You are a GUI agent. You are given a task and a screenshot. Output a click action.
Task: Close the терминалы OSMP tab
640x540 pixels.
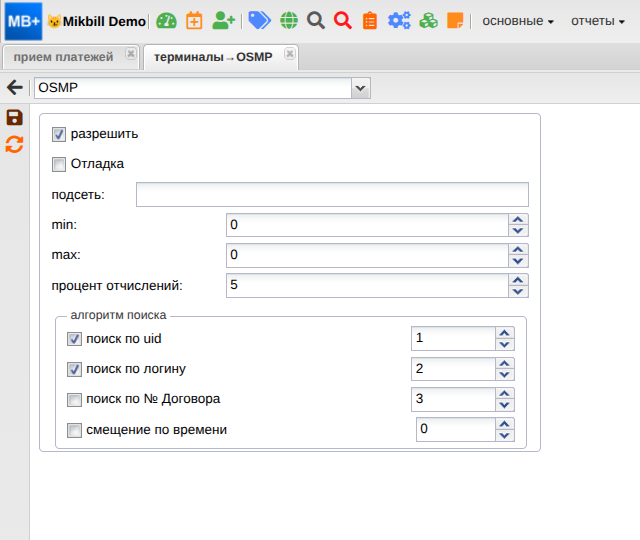click(290, 53)
